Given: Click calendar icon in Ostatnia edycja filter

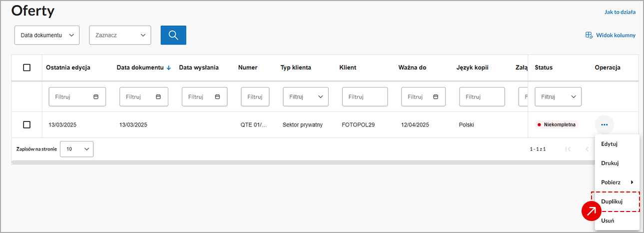Looking at the screenshot, I should coord(96,97).
